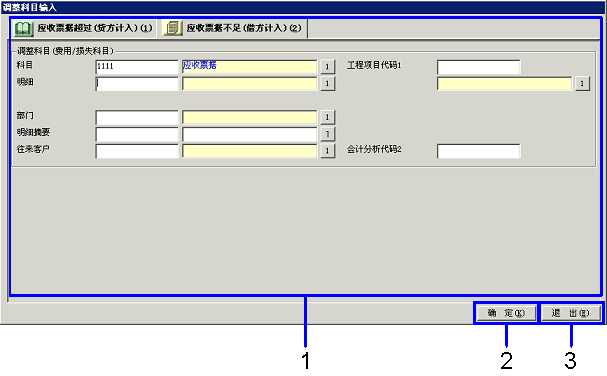Image resolution: width=607 pixels, height=376 pixels.
Task: Open lookup button beside 往来客户 row
Action: point(328,151)
